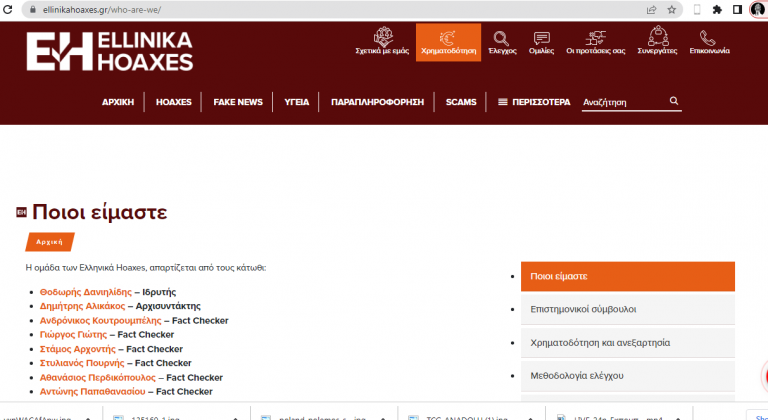Click the Ellinika Hoaxes logo
This screenshot has width=768, height=420.
click(109, 50)
